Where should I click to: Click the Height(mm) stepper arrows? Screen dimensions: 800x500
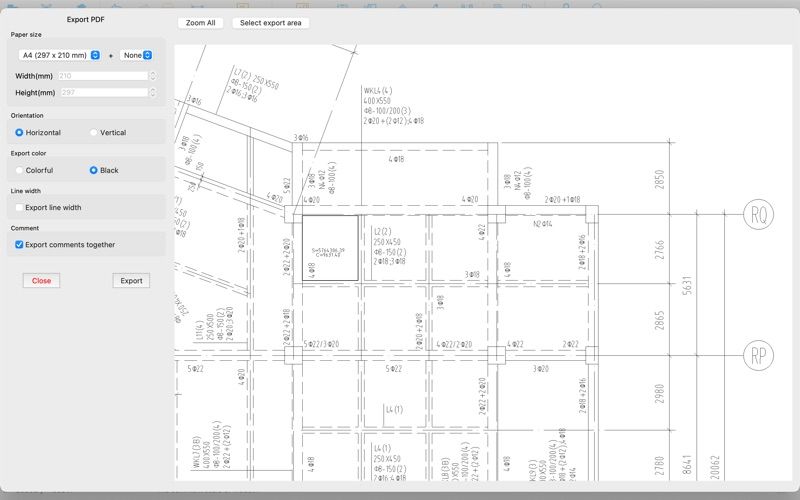point(152,93)
